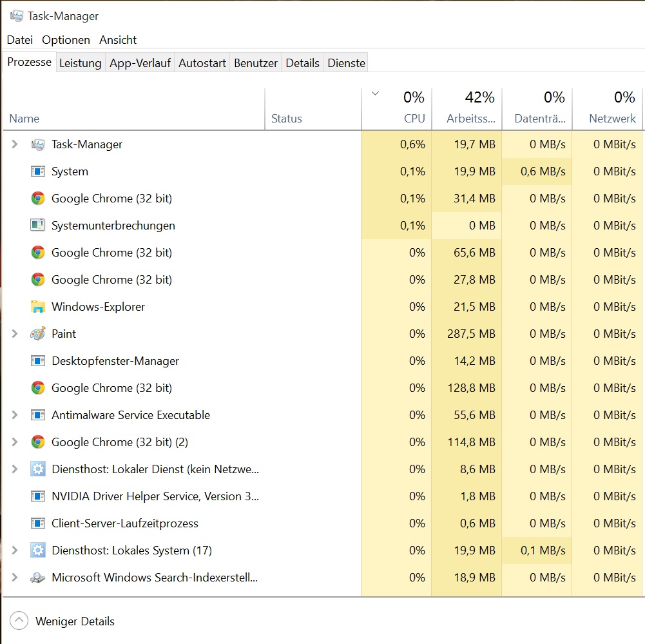Sort by Netzwerk column header
The image size is (645, 644).
tap(607, 109)
